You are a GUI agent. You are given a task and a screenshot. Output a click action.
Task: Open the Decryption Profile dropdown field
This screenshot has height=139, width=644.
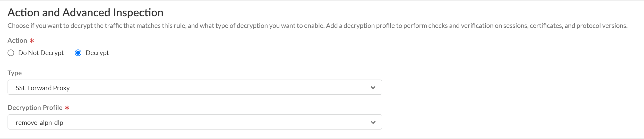[x=195, y=122]
